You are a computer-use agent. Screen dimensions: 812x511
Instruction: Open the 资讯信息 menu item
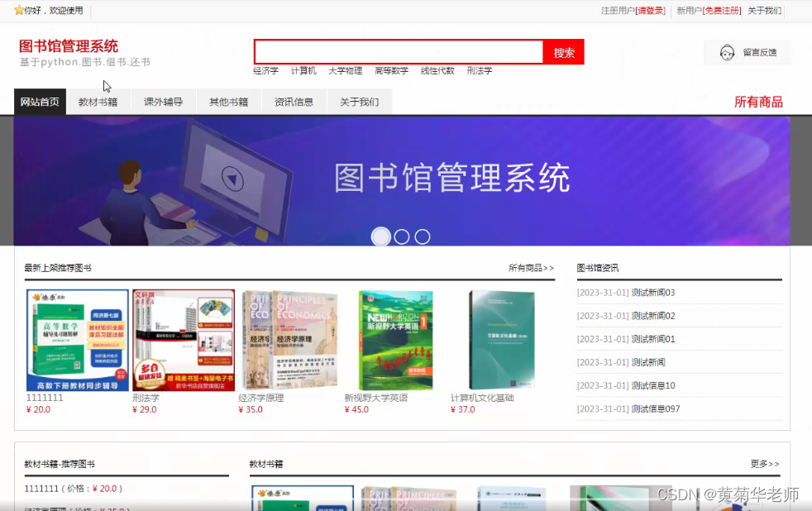(294, 102)
